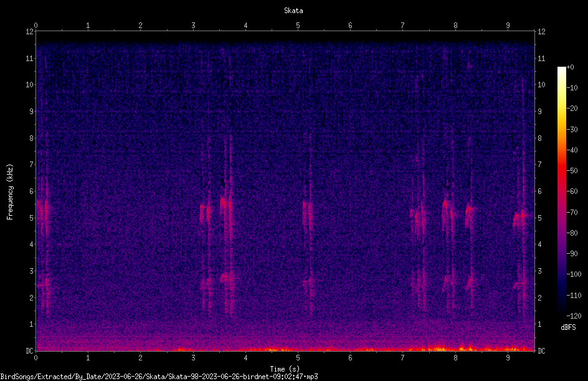The height and width of the screenshot is (381, 588).
Task: Click the "-30" label on the color scale
Action: 572,130
